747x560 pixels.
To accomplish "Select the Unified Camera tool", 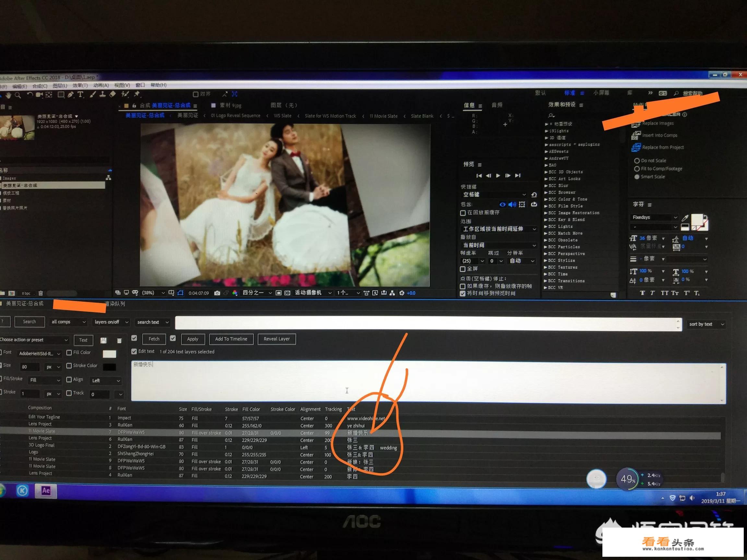I will click(x=39, y=95).
